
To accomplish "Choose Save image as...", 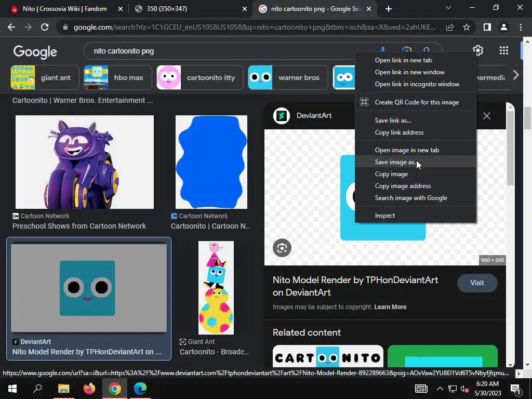I will (x=416, y=162).
